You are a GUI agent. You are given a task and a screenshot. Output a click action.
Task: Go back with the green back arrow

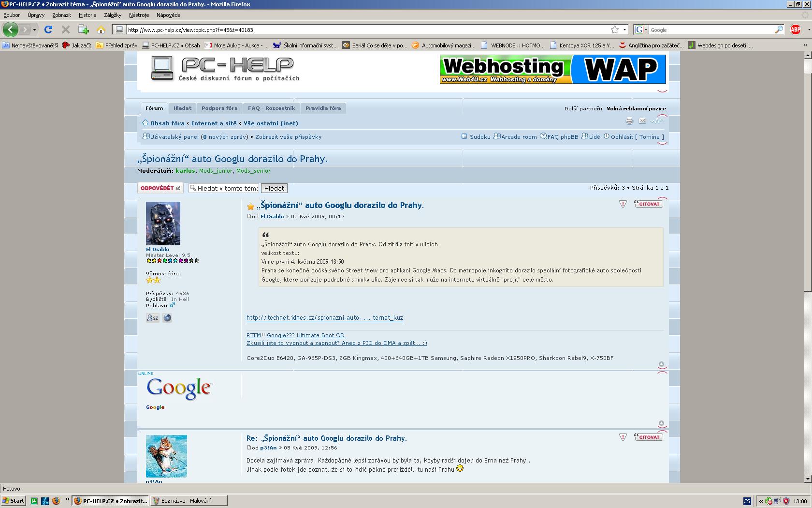point(11,30)
